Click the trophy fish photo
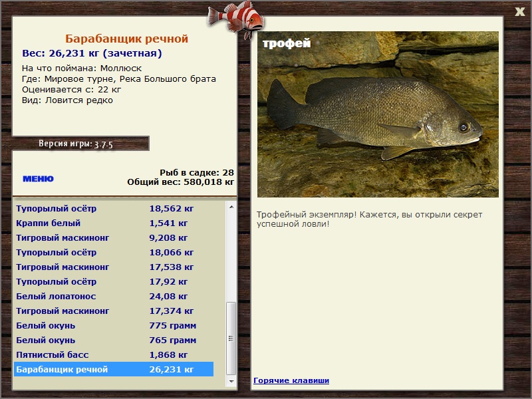 tap(378, 114)
